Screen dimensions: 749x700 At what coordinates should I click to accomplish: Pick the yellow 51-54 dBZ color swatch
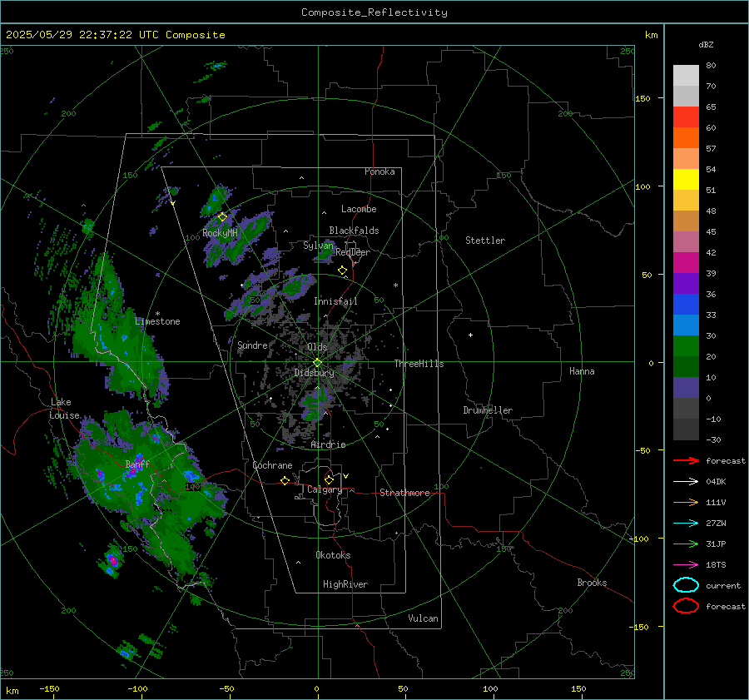pyautogui.click(x=686, y=180)
